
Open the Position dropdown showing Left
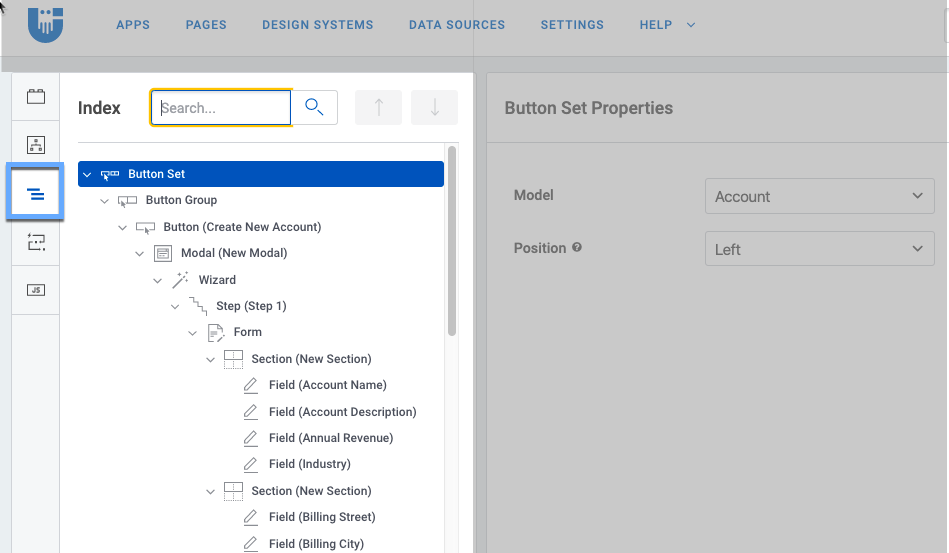819,249
